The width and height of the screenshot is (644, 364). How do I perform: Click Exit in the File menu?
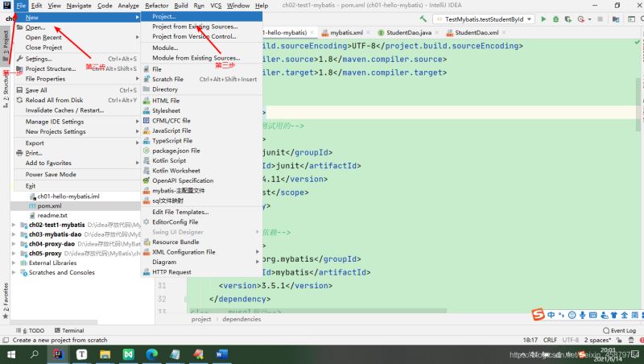click(76, 186)
